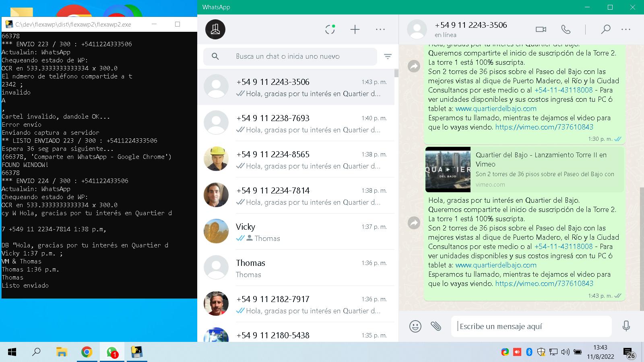The width and height of the screenshot is (644, 362).
Task: Open the Bluetooth tray icon
Action: [529, 352]
